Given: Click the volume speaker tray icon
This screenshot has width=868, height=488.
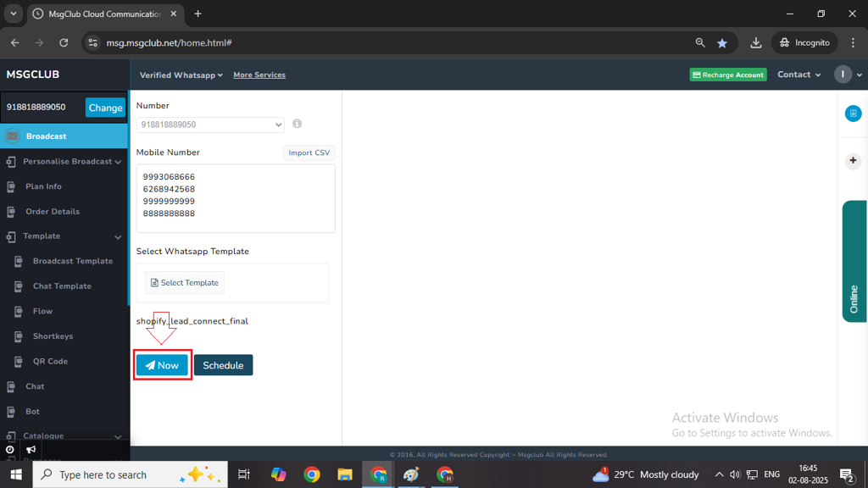Looking at the screenshot, I should (735, 474).
